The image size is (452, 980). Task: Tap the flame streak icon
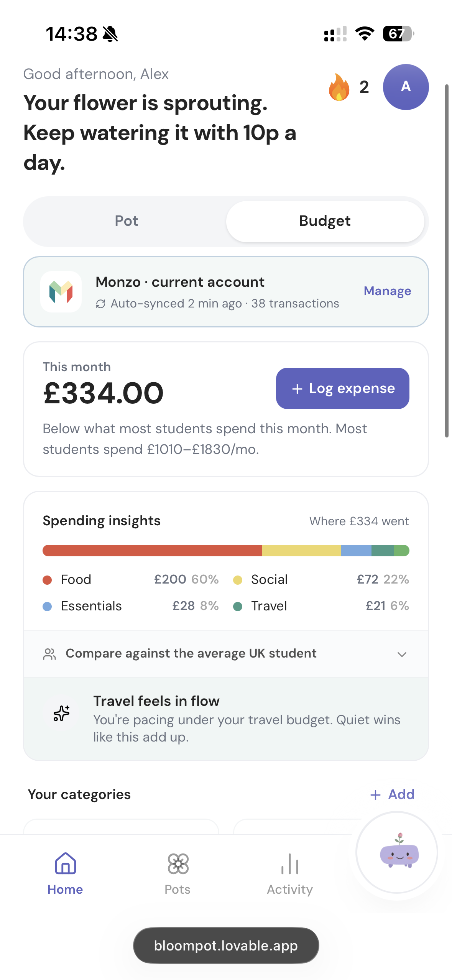coord(339,87)
